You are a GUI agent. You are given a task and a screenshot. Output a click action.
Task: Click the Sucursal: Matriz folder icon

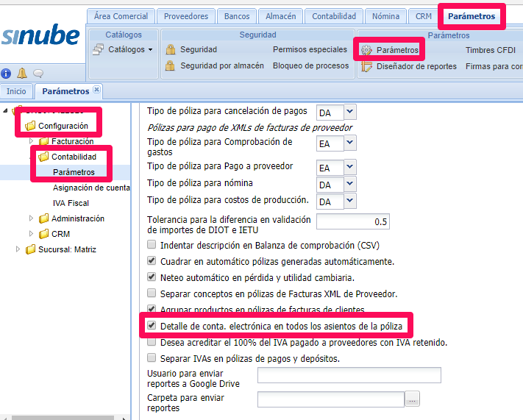(x=30, y=249)
